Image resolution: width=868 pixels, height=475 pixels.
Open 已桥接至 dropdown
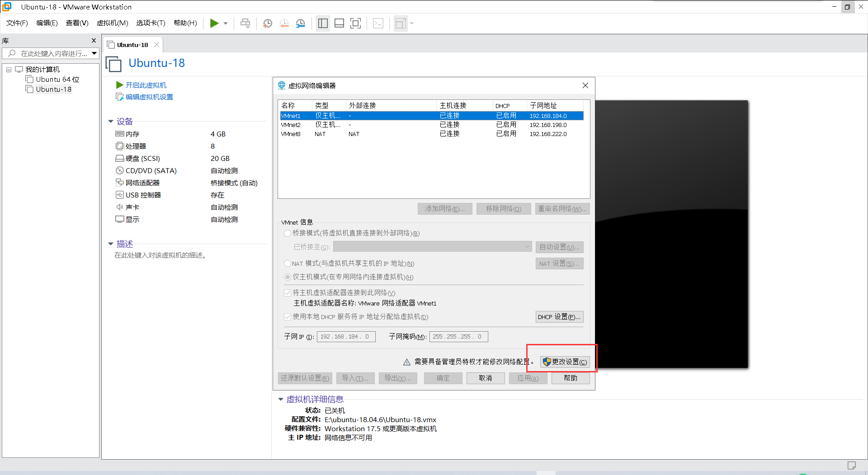point(432,247)
